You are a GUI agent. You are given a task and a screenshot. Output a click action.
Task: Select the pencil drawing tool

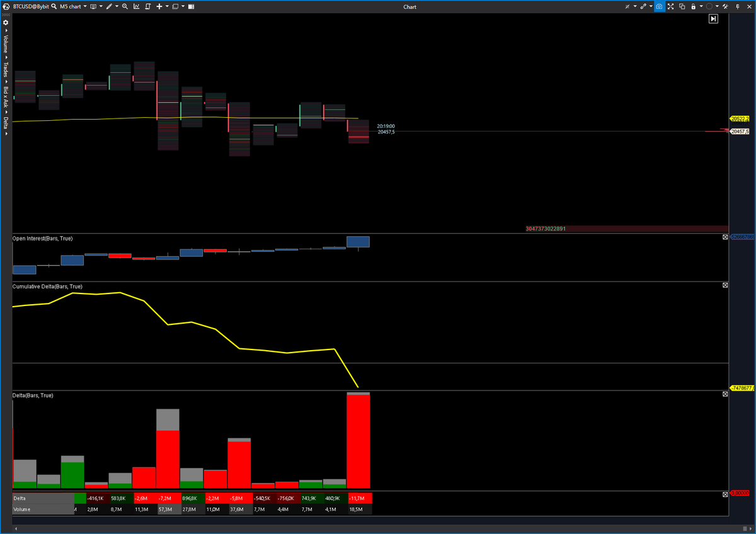point(109,6)
